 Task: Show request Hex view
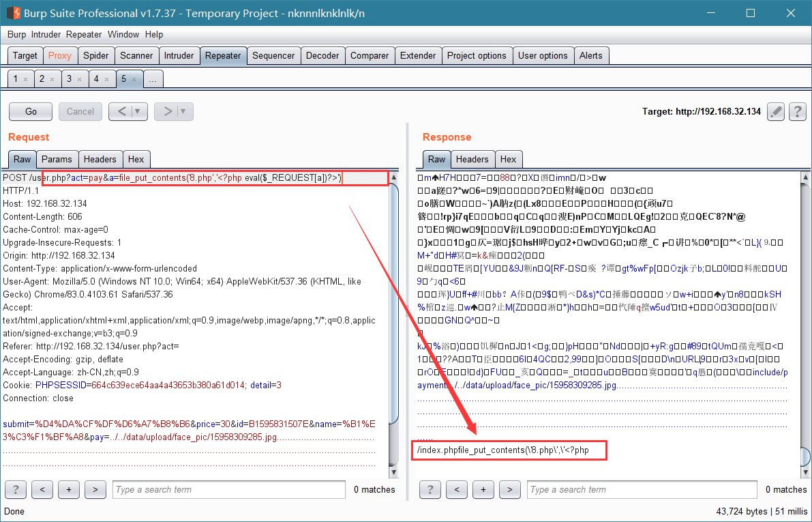136,159
